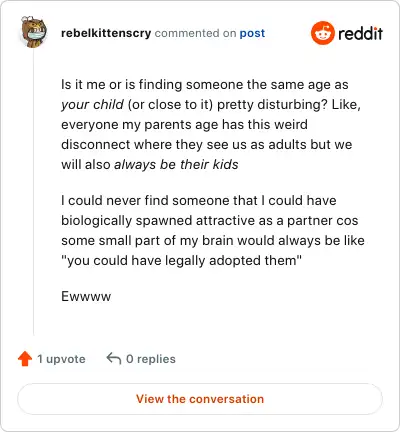Image resolution: width=400 pixels, height=432 pixels.
Task: Click the reply arrow icon
Action: click(114, 359)
